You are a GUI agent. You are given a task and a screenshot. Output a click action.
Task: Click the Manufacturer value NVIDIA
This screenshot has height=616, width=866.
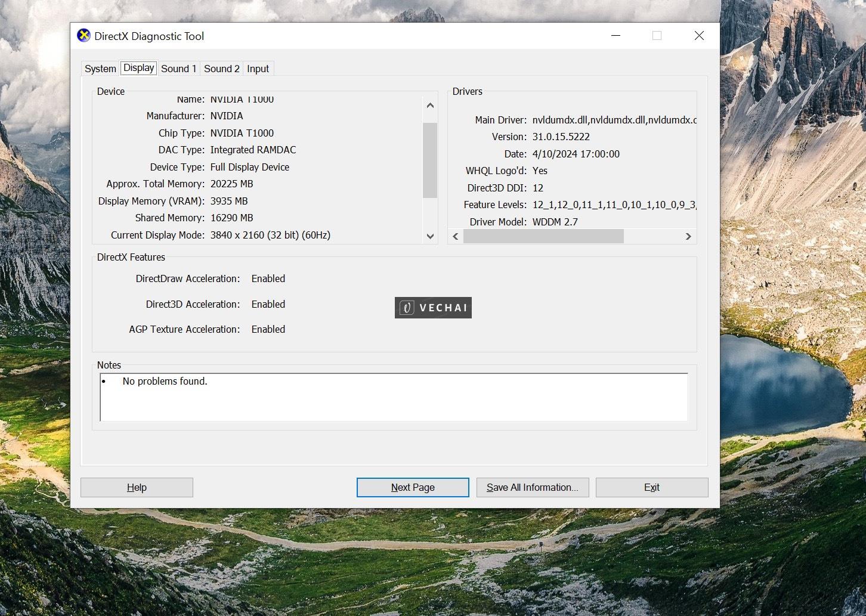(x=227, y=116)
